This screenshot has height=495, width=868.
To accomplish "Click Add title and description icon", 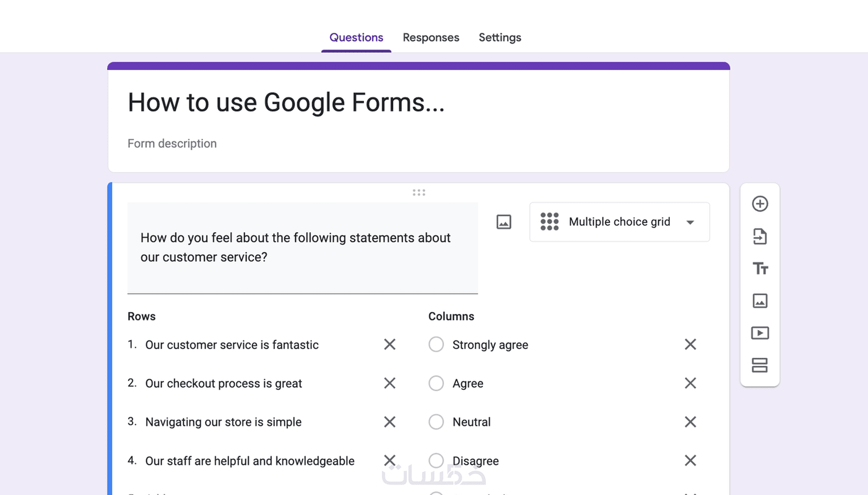I will (x=760, y=268).
